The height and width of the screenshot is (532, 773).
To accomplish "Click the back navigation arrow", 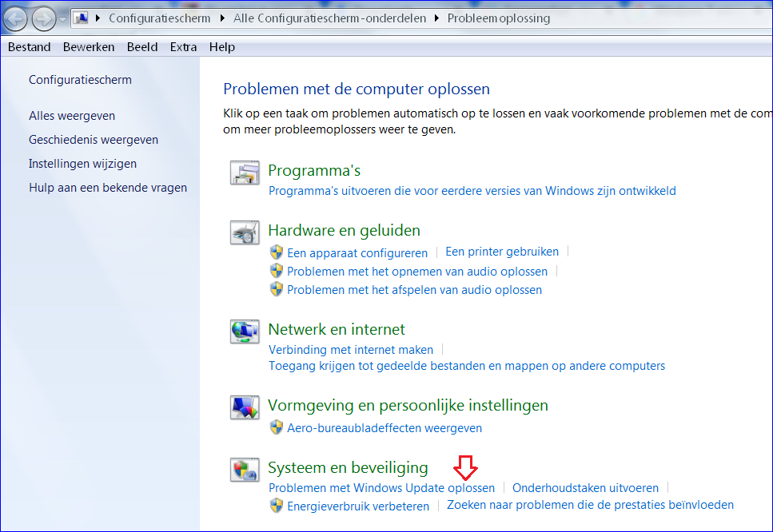I will click(15, 18).
